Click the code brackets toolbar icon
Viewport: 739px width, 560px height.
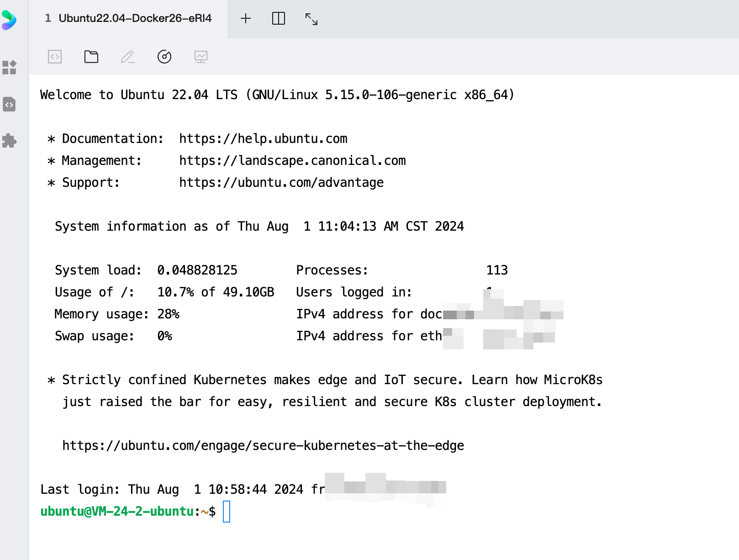point(55,57)
